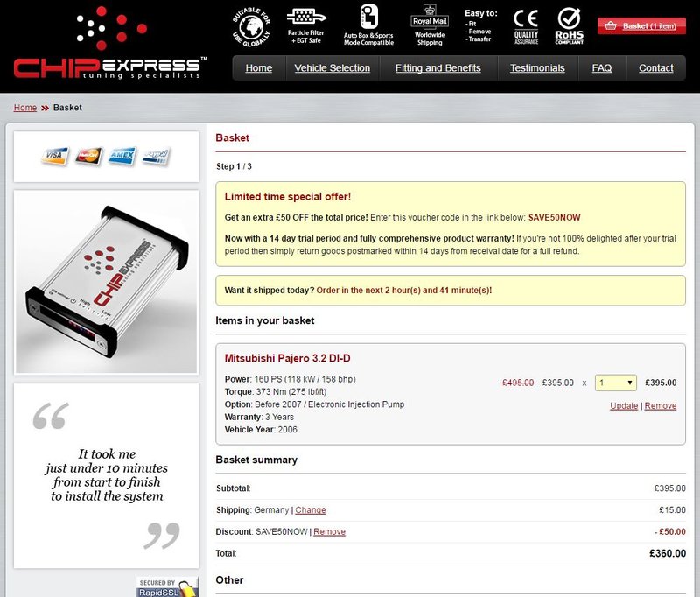Go to the Contact page
Image resolution: width=700 pixels, height=597 pixels.
tap(655, 68)
